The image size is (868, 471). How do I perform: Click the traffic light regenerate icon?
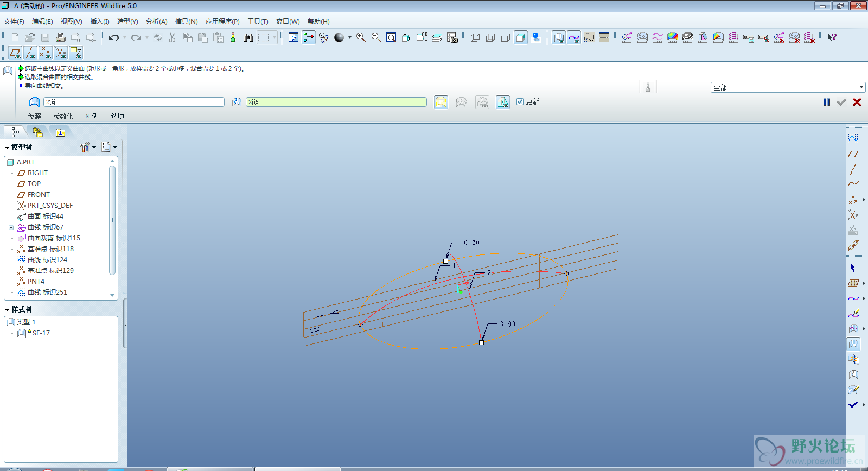233,37
